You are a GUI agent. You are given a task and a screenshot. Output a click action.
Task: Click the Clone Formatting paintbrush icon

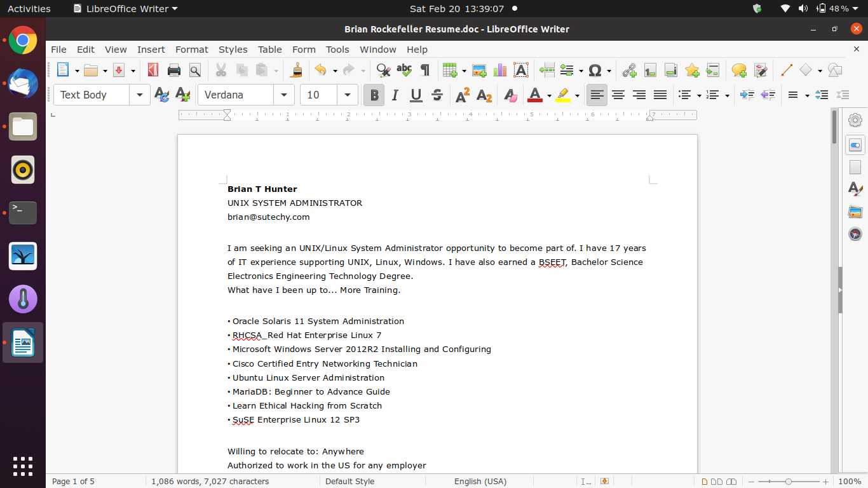(x=296, y=70)
